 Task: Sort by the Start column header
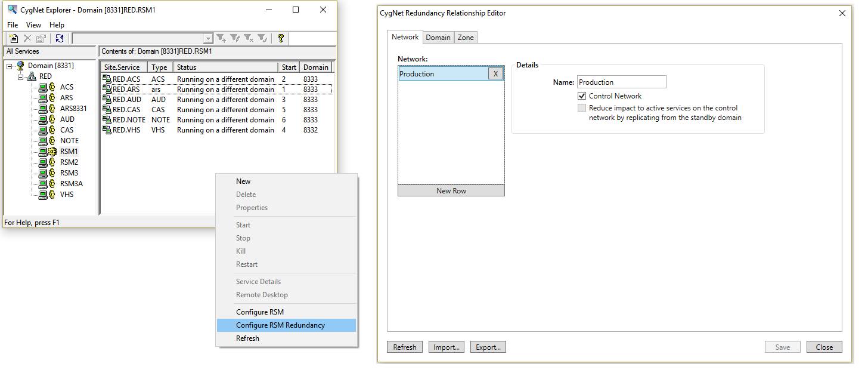(289, 67)
